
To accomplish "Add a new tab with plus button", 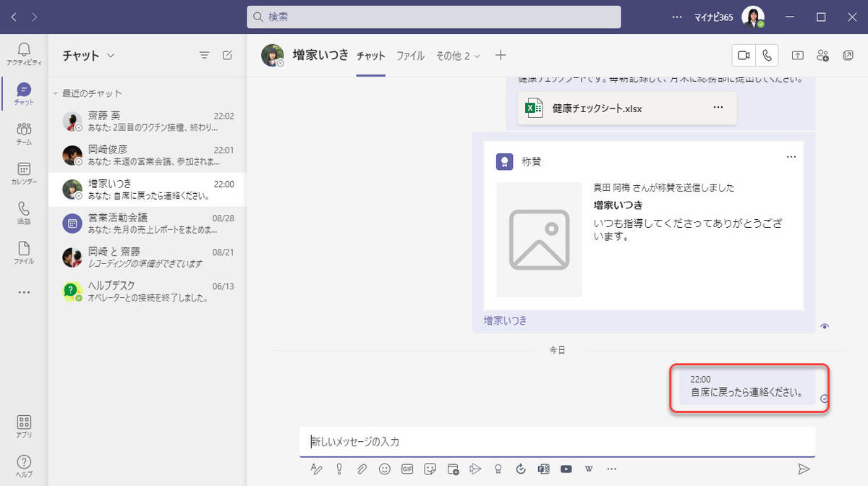I will [x=501, y=55].
